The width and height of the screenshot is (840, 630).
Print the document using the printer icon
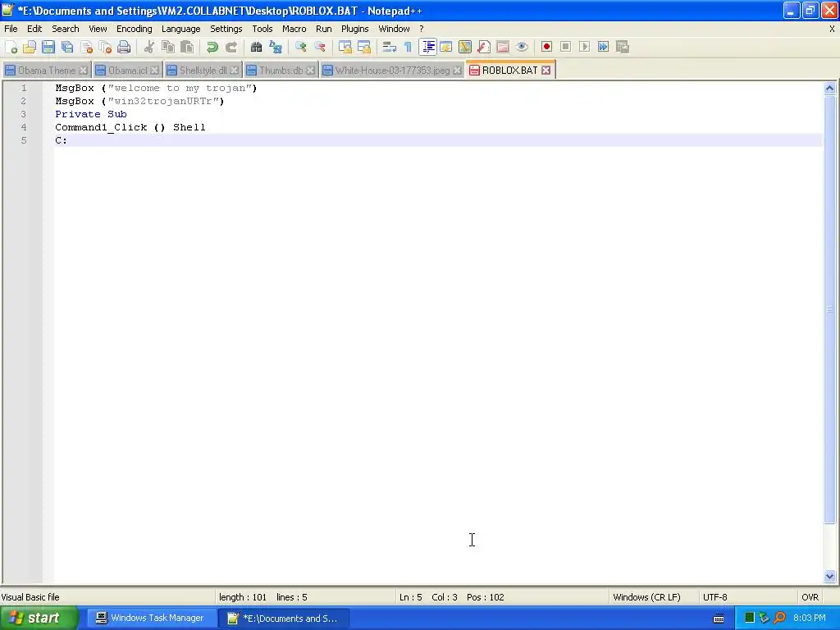coord(124,47)
